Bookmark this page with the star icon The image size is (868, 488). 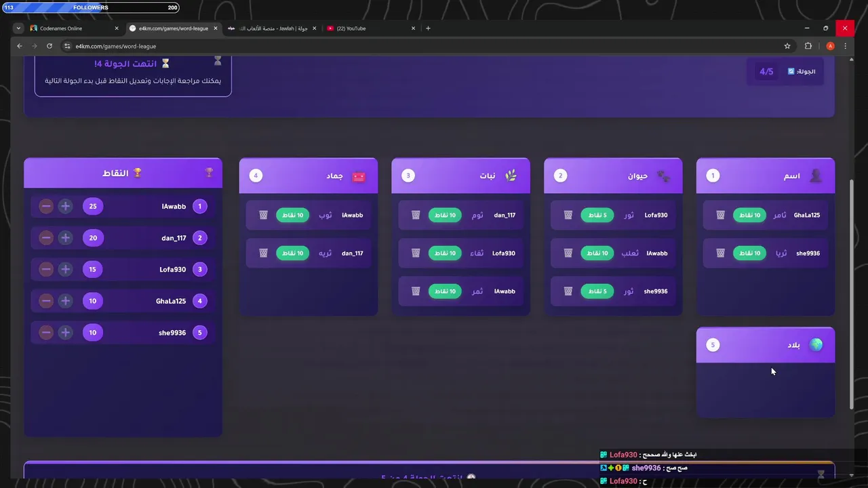[x=787, y=46]
